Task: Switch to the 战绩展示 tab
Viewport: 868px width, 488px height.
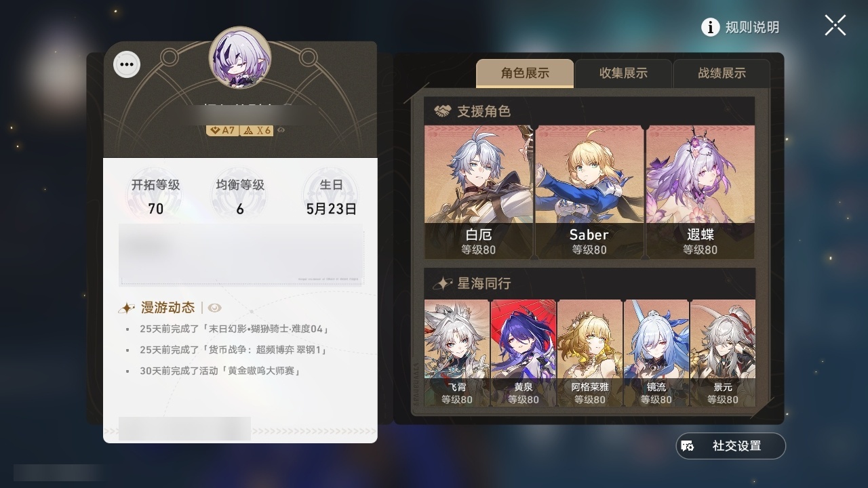Action: tap(722, 73)
